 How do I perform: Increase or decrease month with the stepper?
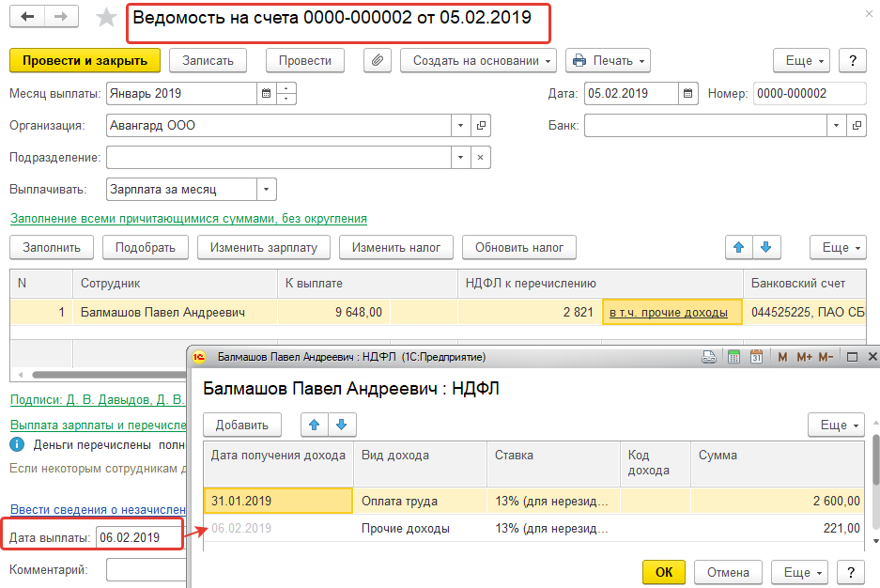point(286,94)
